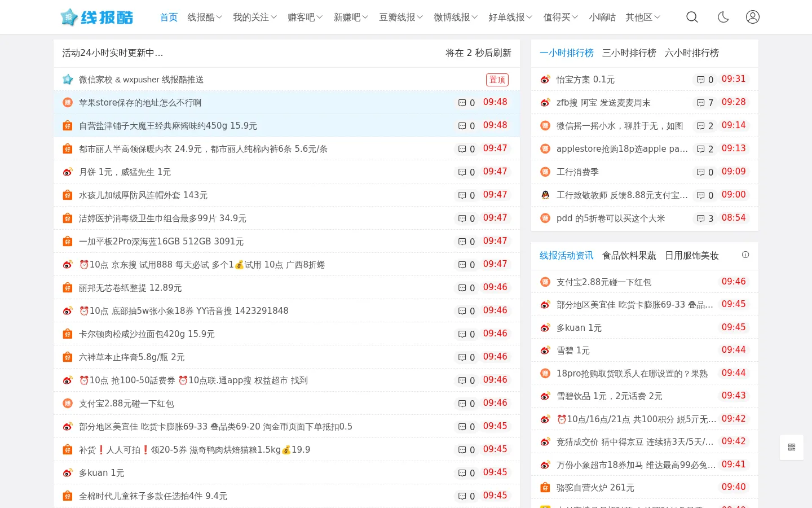Open the user account icon

(x=753, y=17)
